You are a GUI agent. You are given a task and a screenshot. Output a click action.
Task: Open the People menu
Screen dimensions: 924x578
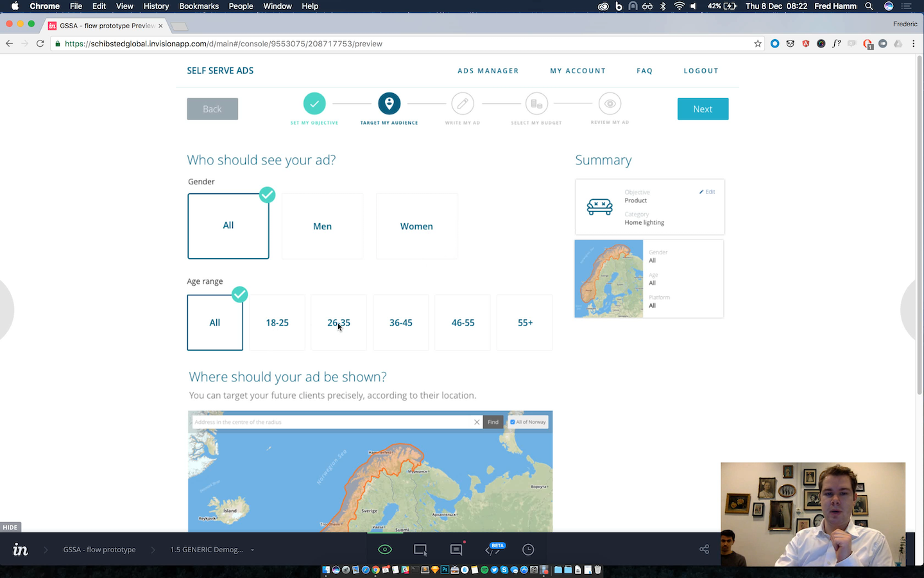(x=241, y=6)
